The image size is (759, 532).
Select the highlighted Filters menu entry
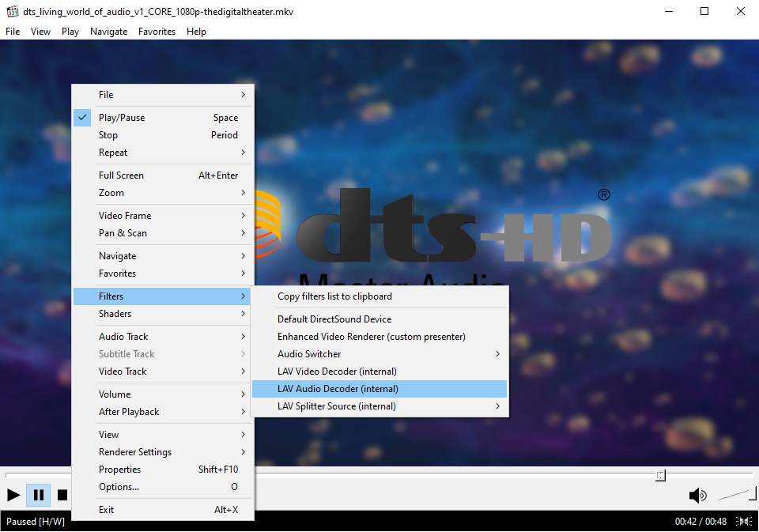click(x=163, y=296)
